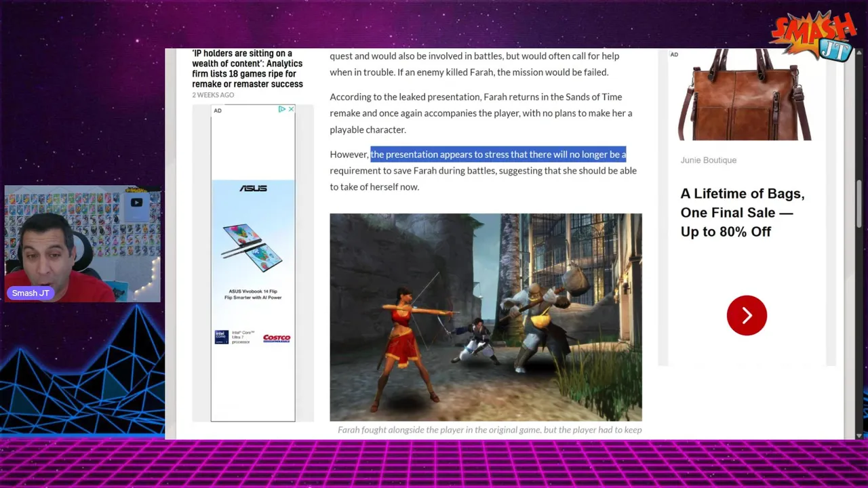Click paragraph starting 'According to the leaked presentation'
868x488 pixels.
pyautogui.click(x=481, y=113)
